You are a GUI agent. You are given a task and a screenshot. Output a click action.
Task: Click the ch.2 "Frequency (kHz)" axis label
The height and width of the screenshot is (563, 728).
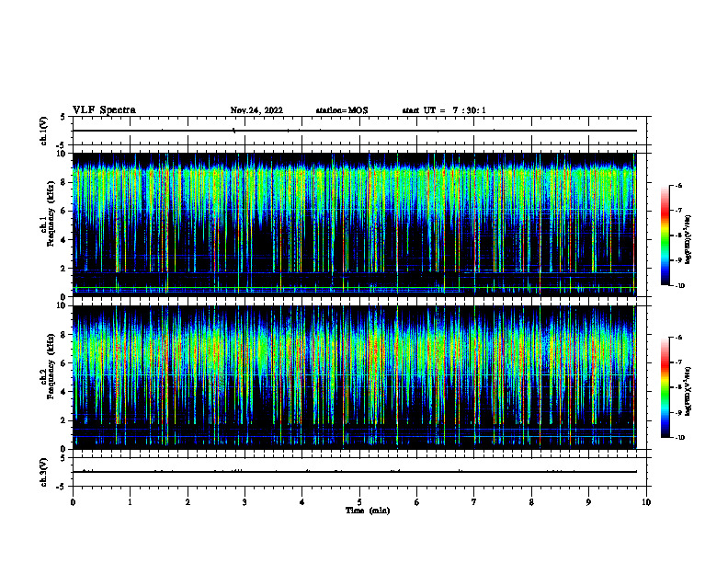coord(52,366)
